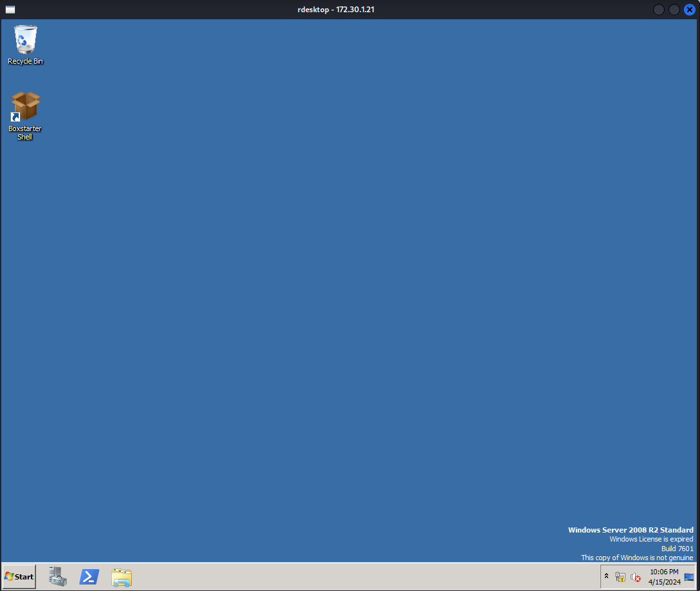Minimize the rdesktop window
Image resolution: width=700 pixels, height=591 pixels.
[x=659, y=10]
